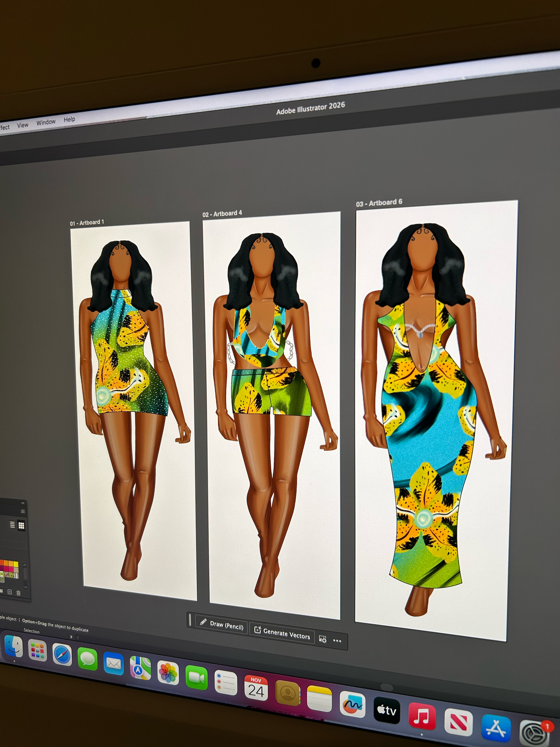
Task: Click the 'Selection' tool status text
Action: (31, 631)
